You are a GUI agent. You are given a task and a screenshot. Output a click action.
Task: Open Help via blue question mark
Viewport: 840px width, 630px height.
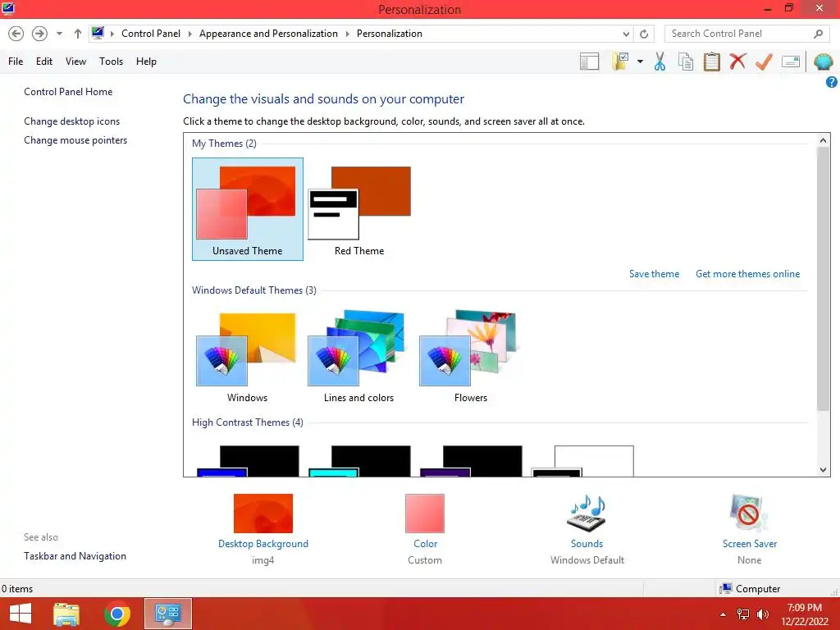point(832,82)
